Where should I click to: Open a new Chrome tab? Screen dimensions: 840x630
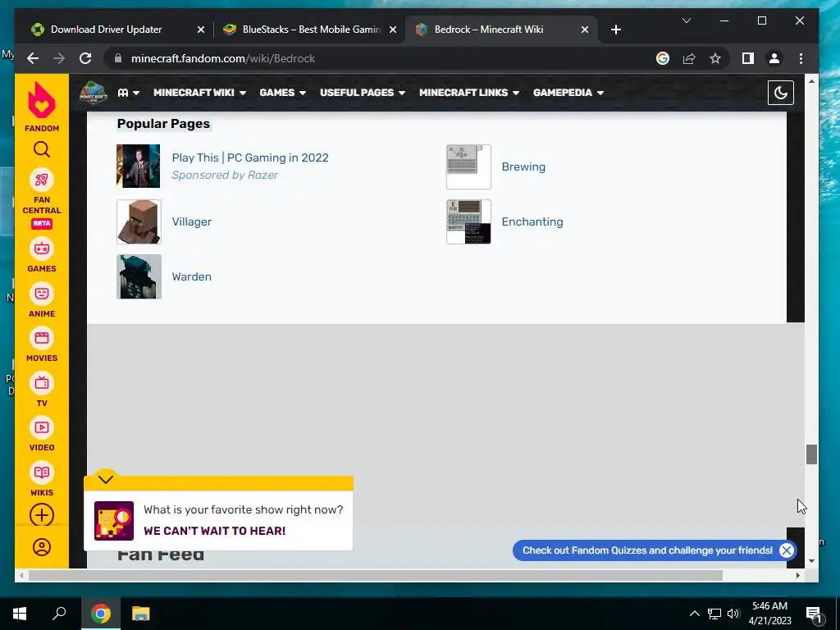[616, 30]
